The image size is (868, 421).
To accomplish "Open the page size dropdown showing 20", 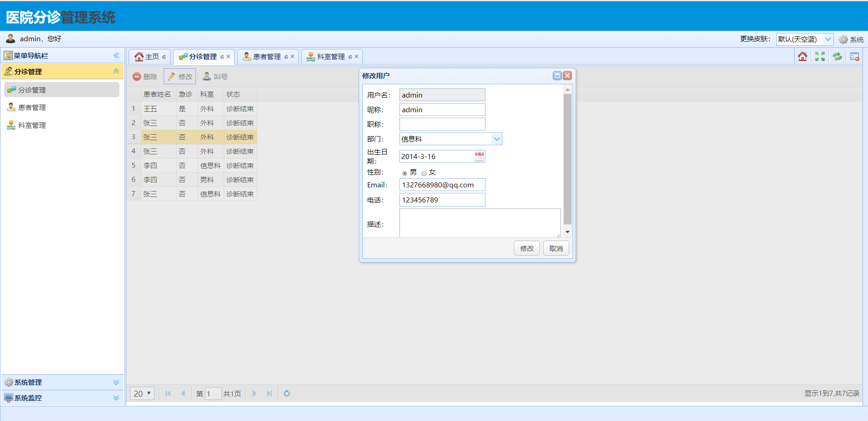I will coord(142,394).
